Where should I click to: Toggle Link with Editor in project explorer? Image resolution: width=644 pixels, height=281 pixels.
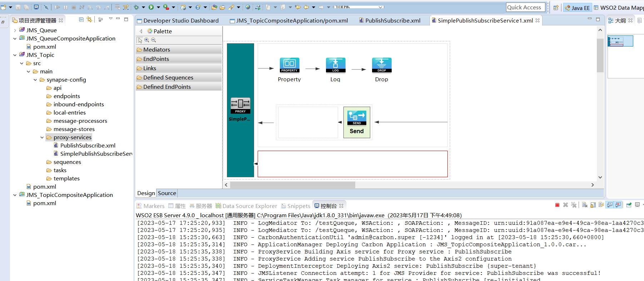[x=89, y=20]
